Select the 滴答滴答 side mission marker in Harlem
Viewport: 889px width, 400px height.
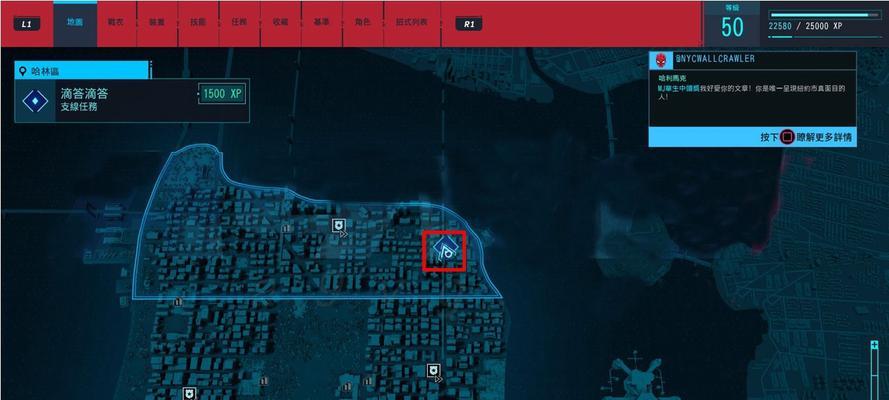tap(446, 250)
